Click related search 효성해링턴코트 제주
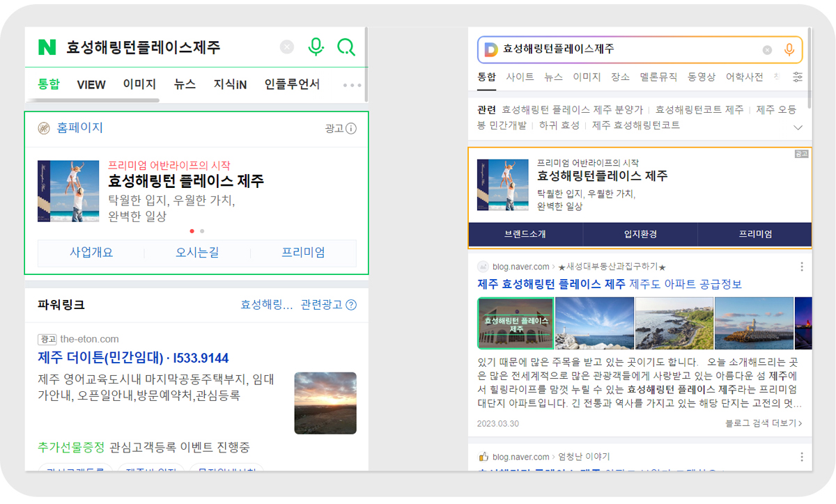 (x=699, y=110)
